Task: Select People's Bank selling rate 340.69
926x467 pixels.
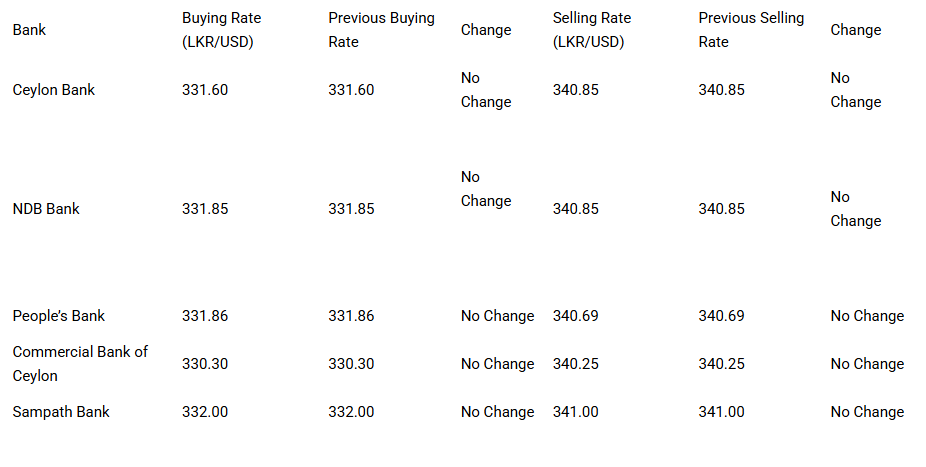Action: coord(576,316)
